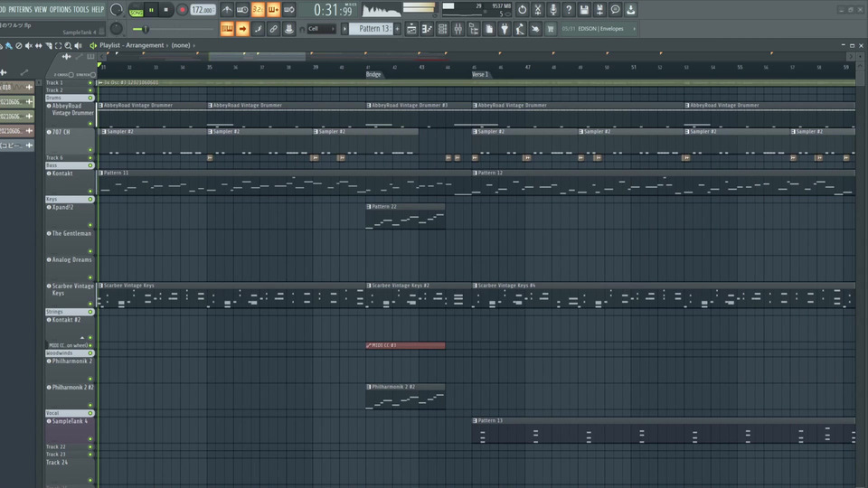Click the song position slider handle

pos(145,29)
